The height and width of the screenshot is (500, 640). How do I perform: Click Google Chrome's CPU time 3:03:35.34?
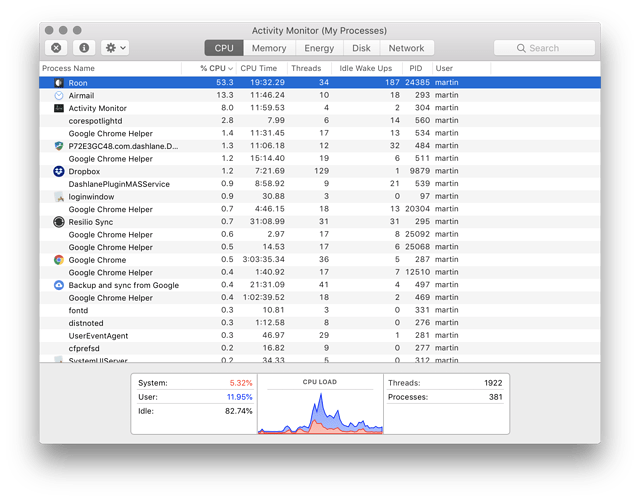tap(264, 260)
